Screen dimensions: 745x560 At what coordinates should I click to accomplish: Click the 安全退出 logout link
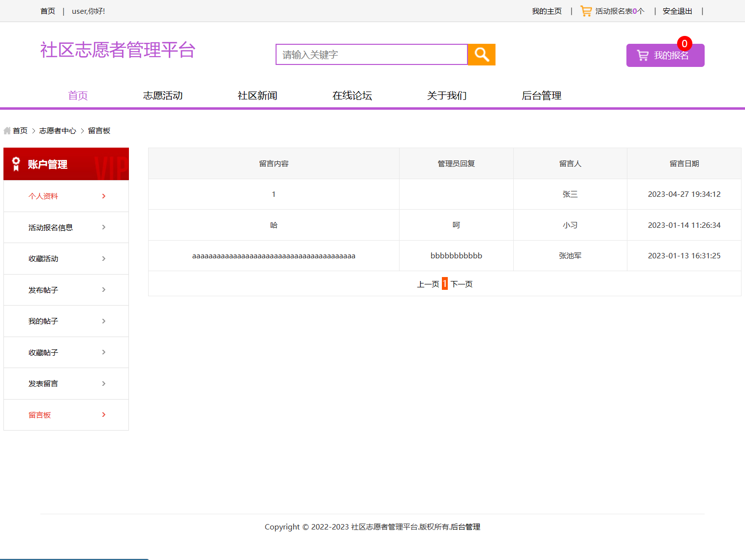pyautogui.click(x=677, y=10)
